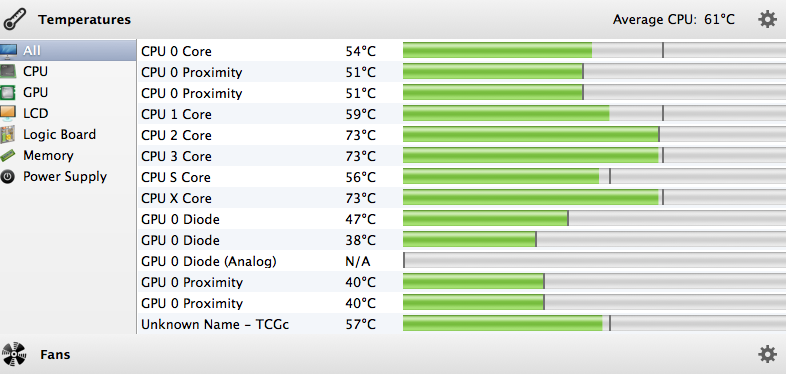
Task: Click the Logic Board sidebar icon
Action: pos(8,135)
